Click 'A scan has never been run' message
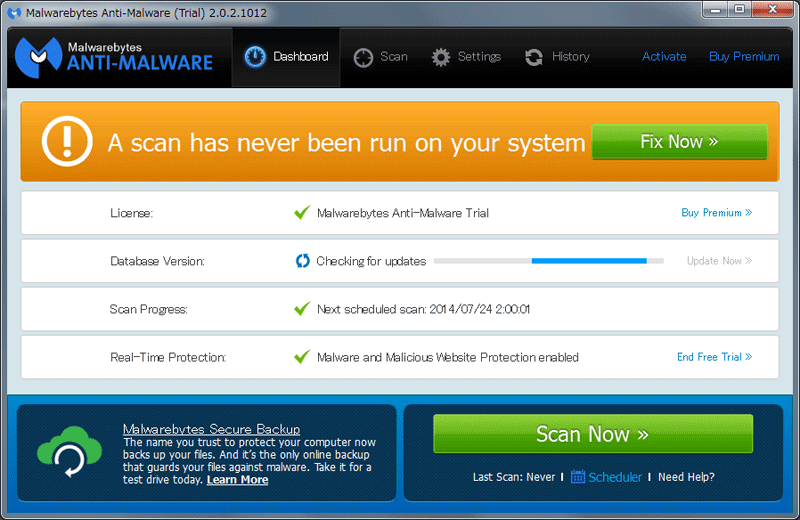The image size is (800, 520). 346,143
